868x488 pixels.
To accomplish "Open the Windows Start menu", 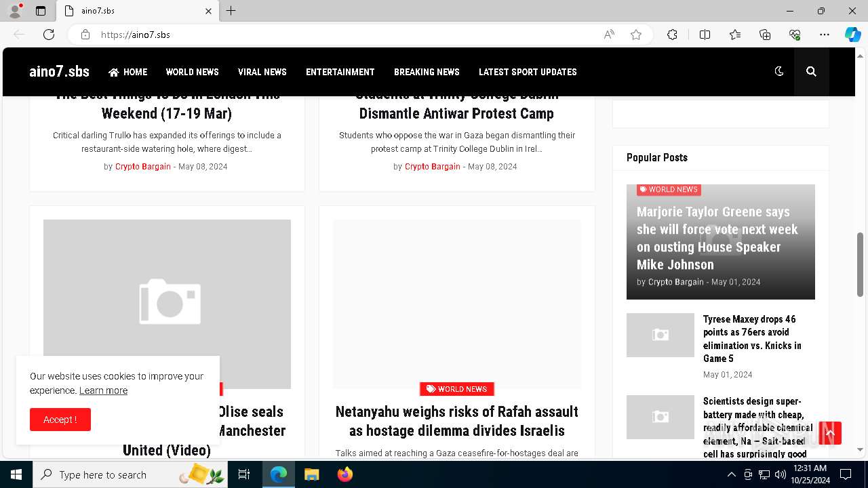I will tap(16, 474).
